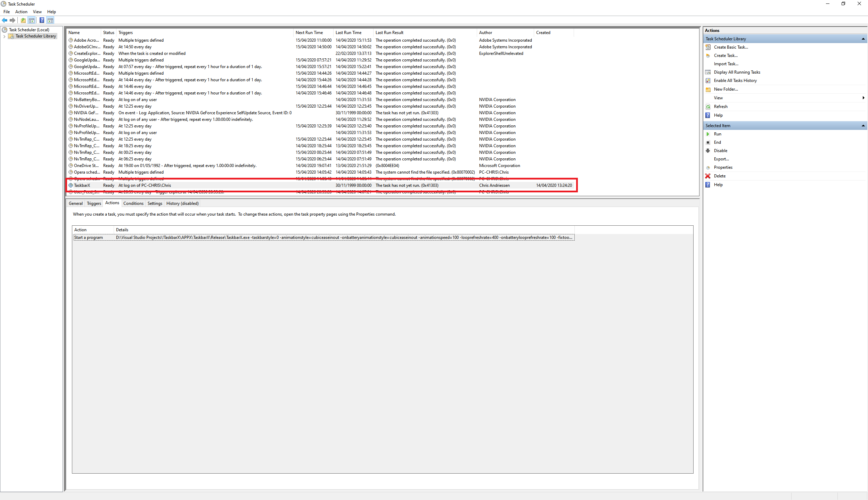The height and width of the screenshot is (500, 868).
Task: Toggle the Show/Hide Action Pane toolbar icon
Action: (51, 20)
